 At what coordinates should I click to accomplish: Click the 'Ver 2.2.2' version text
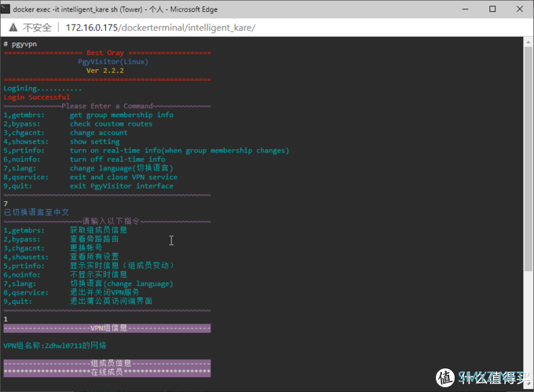(x=105, y=71)
